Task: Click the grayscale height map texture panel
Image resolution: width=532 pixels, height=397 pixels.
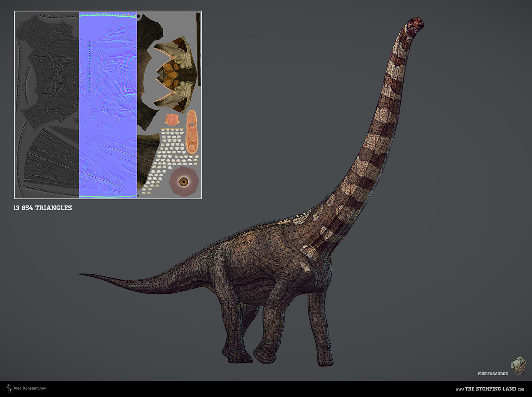Action: point(47,105)
